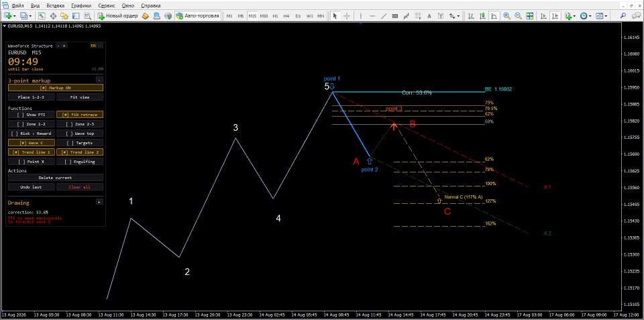
Task: Click the red Clear all button
Action: coord(80,187)
